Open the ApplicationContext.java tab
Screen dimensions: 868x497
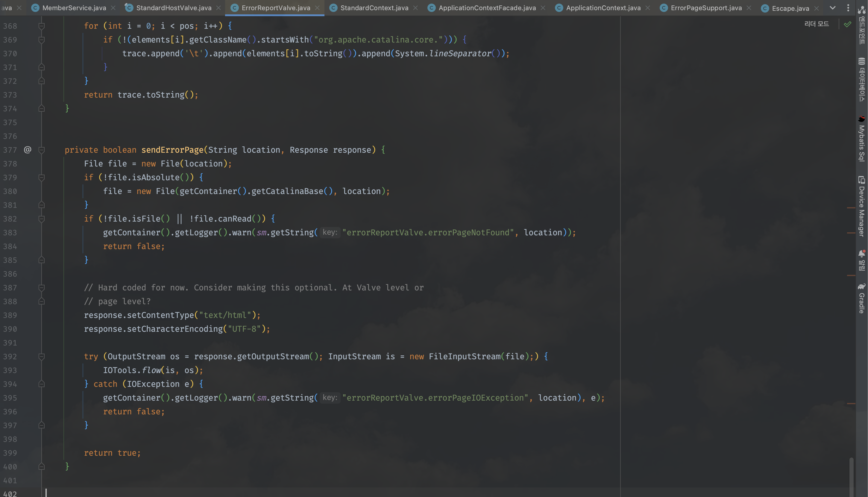click(603, 8)
